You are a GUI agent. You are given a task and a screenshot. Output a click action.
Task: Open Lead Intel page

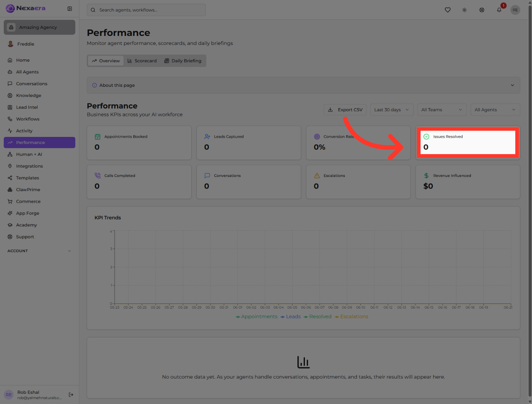coord(39,107)
